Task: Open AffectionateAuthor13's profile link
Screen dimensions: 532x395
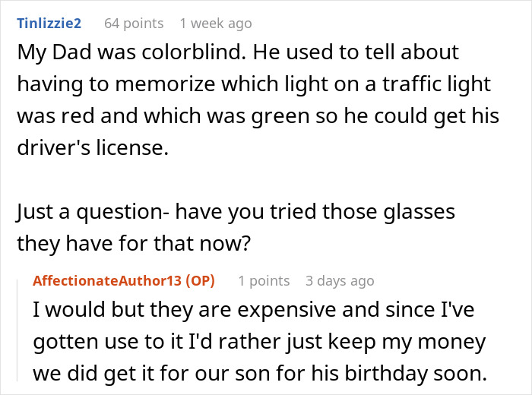Action: click(x=107, y=281)
